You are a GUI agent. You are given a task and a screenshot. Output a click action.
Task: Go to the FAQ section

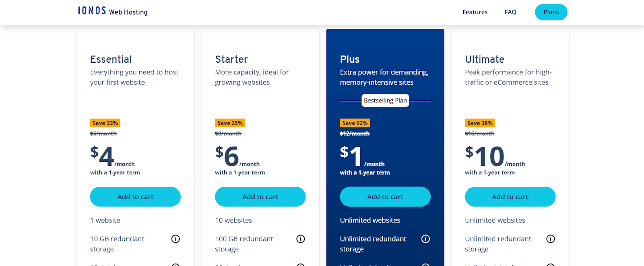510,12
